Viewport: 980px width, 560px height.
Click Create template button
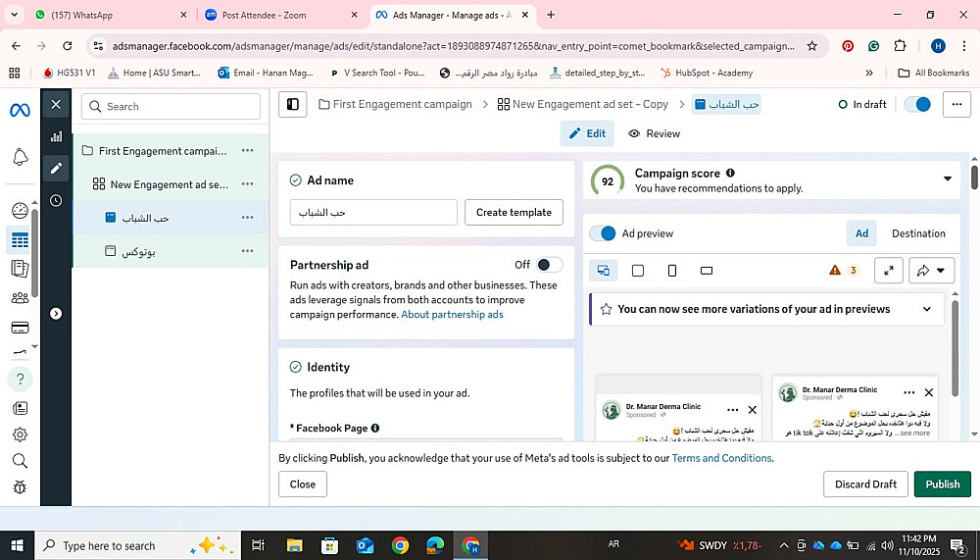point(514,212)
